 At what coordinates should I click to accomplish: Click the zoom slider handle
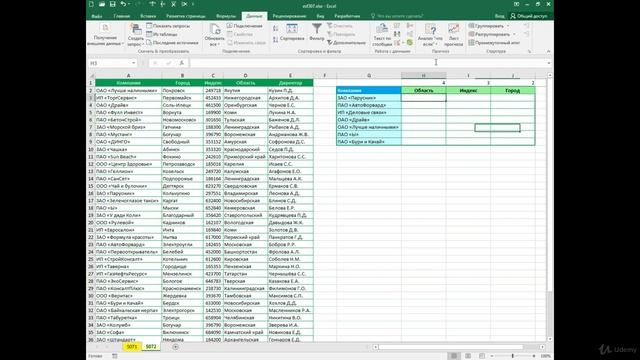click(513, 356)
